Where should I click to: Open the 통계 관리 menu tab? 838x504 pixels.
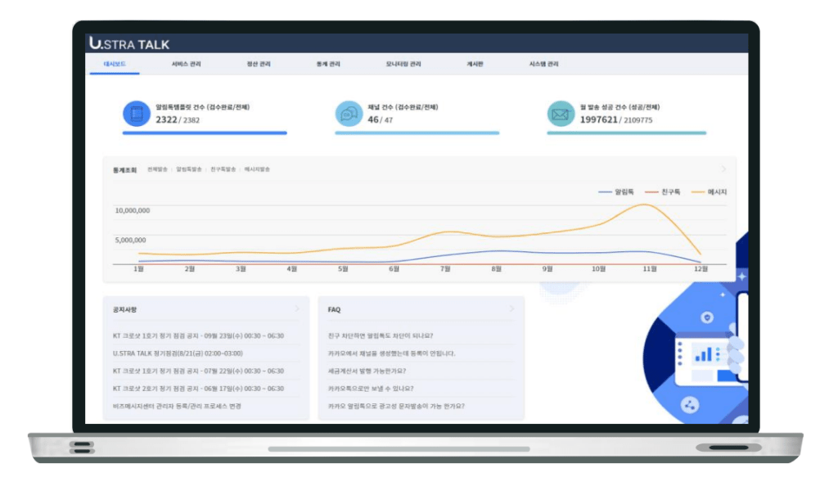point(328,64)
